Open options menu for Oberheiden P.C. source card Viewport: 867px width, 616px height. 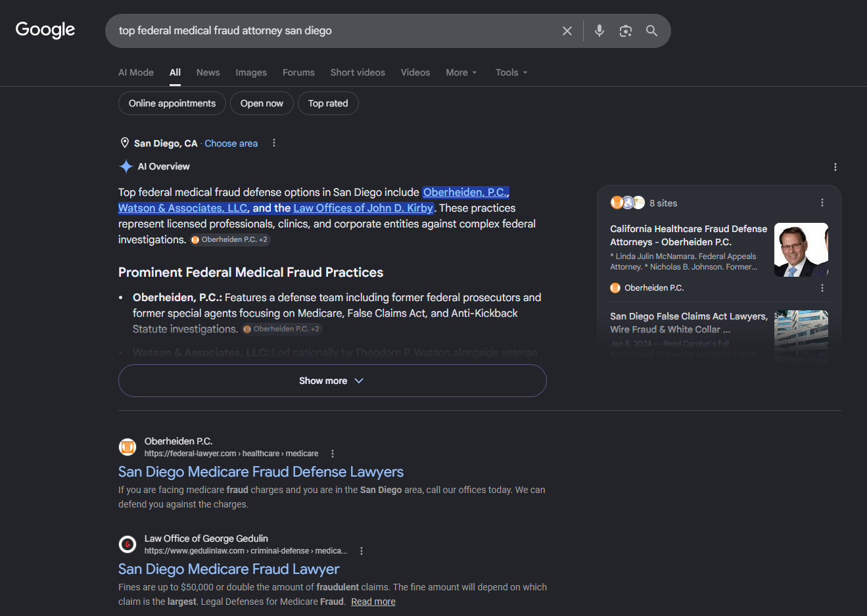[822, 288]
